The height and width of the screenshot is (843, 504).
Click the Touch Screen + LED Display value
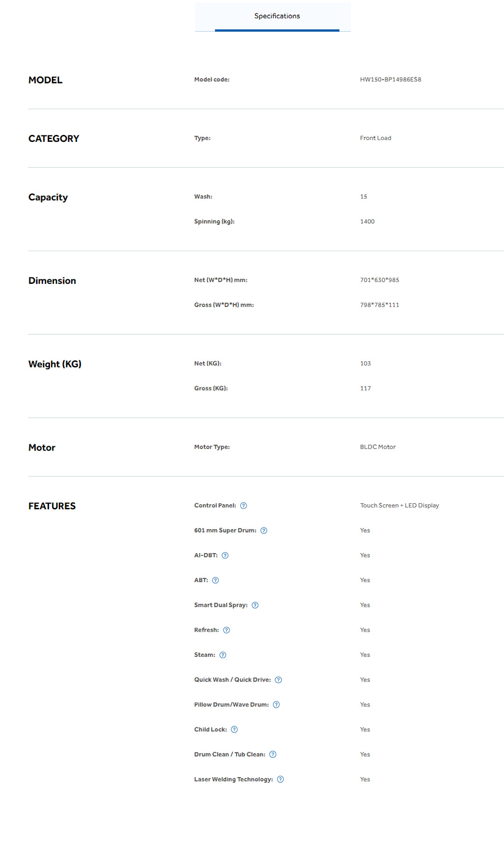[399, 506]
